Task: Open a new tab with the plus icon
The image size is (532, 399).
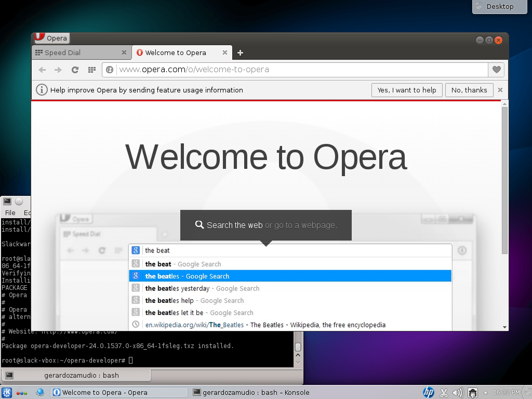Action: (x=240, y=52)
